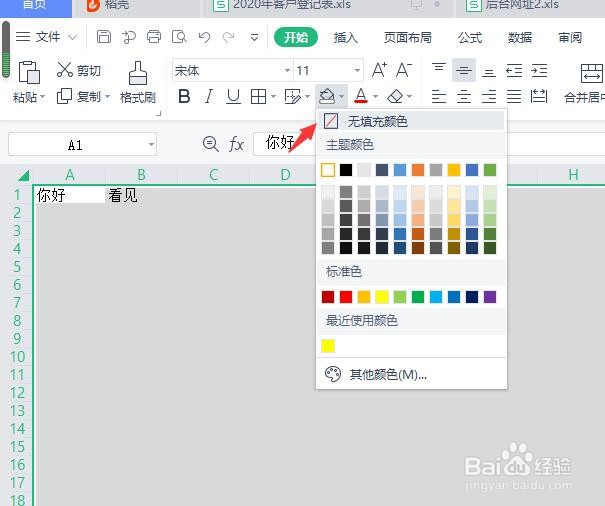Screen dimensions: 605x506
Task: Choose black theme color swatch
Action: click(x=346, y=170)
